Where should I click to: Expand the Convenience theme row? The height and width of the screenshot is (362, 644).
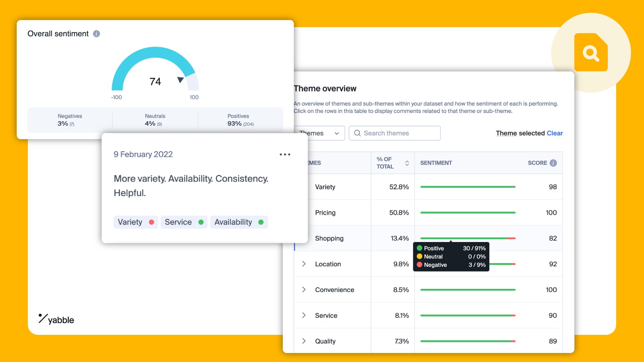tap(304, 290)
